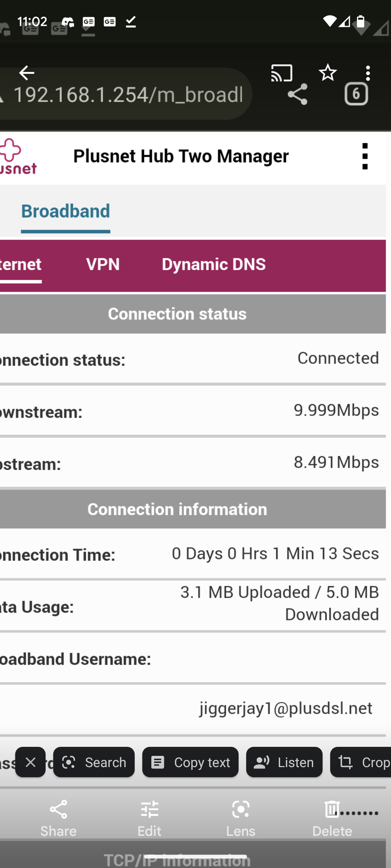Screen dimensions: 391x868
Task: Switch to the VPN tab
Action: [103, 264]
